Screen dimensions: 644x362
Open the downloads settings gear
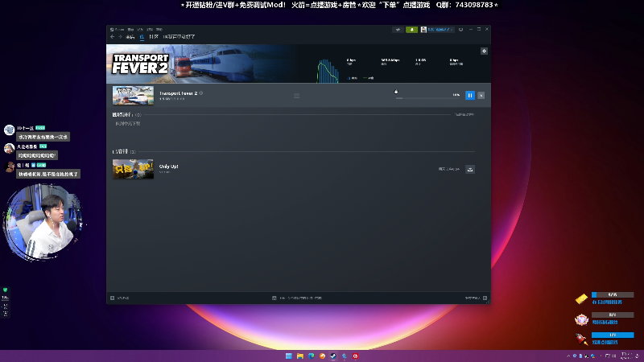tap(484, 51)
